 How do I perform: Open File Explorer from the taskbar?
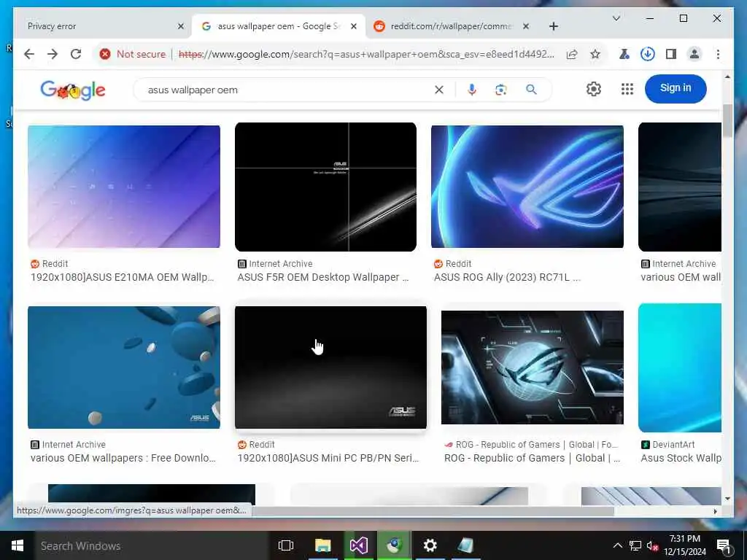click(322, 545)
